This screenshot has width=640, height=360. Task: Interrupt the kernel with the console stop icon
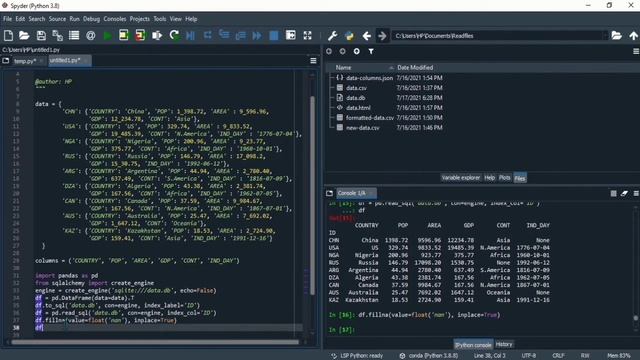pyautogui.click(x=613, y=193)
